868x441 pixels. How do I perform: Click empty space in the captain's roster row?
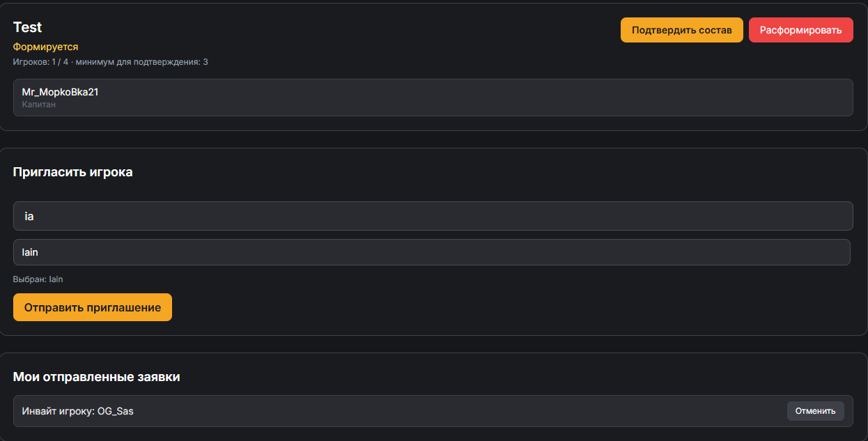pyautogui.click(x=488, y=98)
